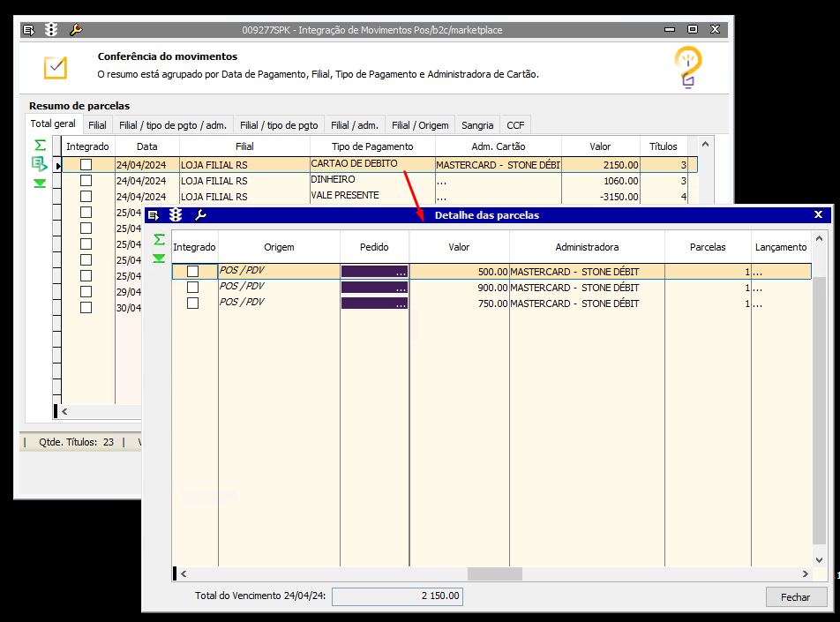Close the Detalhe das parcelas dialog

click(818, 215)
